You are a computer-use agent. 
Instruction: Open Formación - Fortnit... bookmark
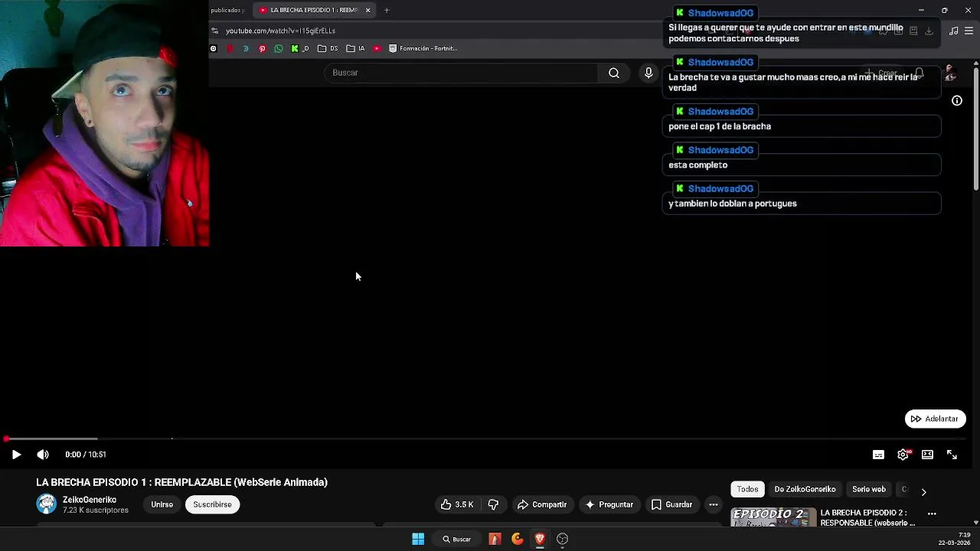tap(423, 48)
